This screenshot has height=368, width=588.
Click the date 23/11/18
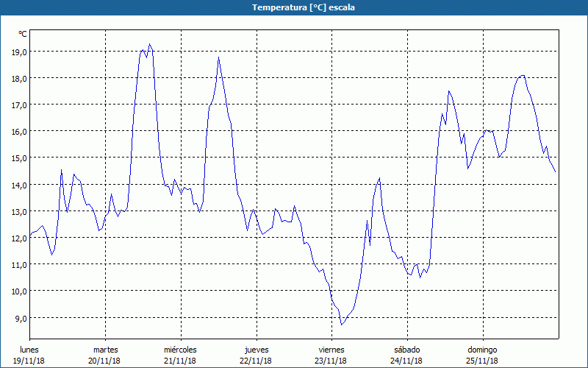click(x=331, y=361)
